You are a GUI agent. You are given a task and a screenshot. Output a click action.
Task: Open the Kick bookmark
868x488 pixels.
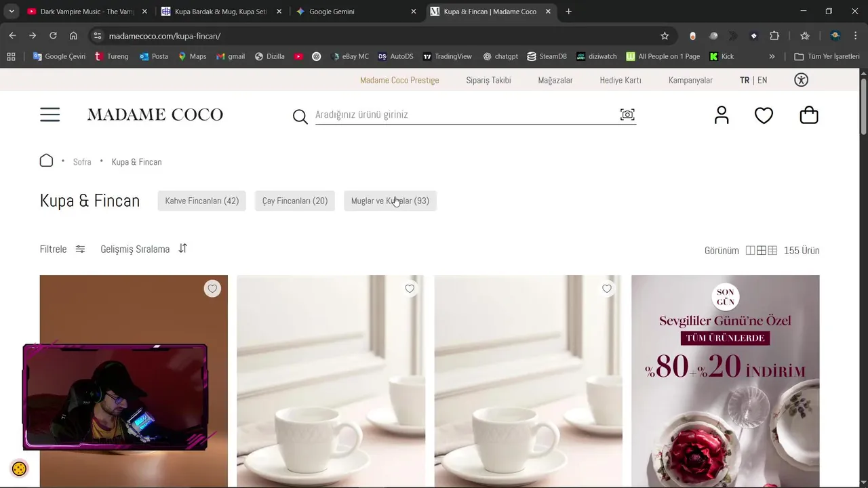click(x=722, y=56)
